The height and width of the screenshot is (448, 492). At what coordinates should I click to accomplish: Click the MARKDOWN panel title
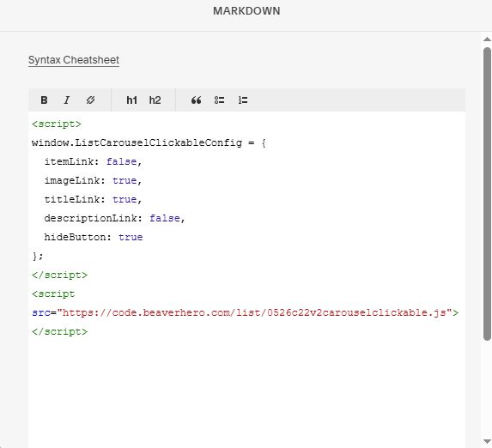coord(246,11)
